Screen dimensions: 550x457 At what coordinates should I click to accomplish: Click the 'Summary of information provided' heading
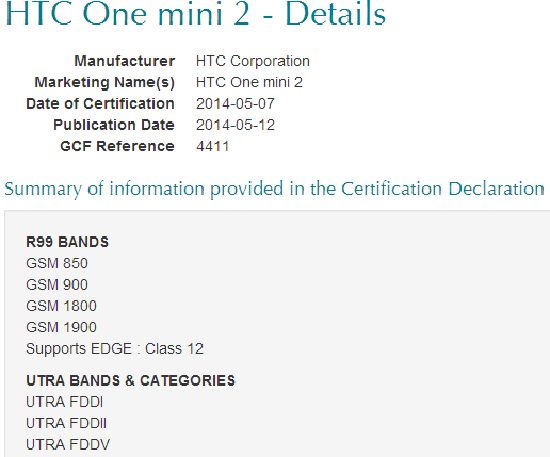click(x=274, y=189)
